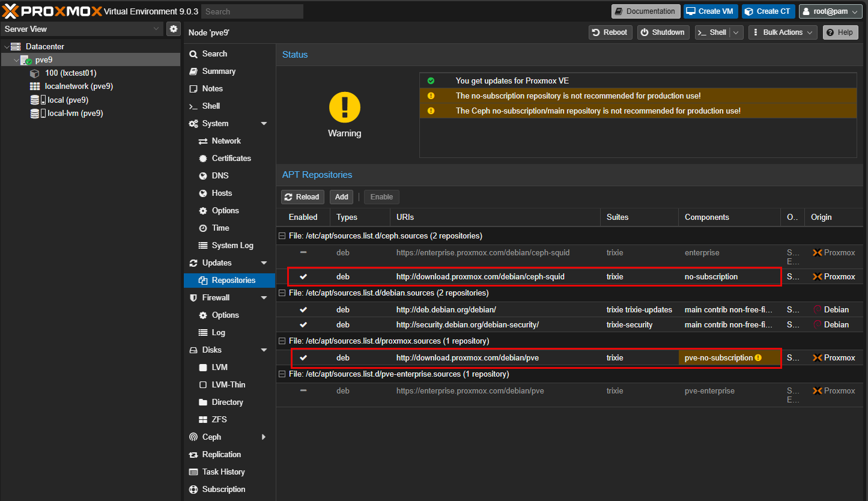Click the Reload repositories button
868x501 pixels.
(x=302, y=197)
